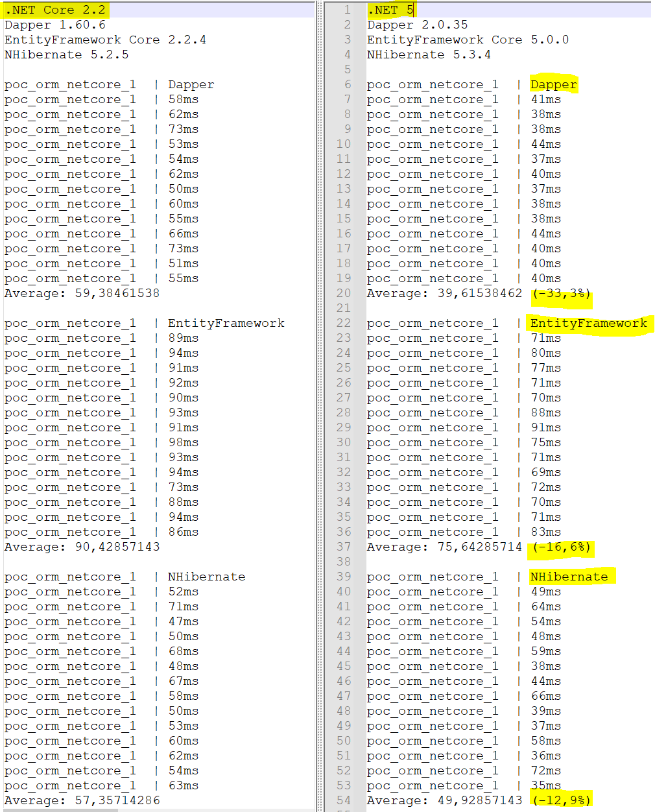The height and width of the screenshot is (812, 655).
Task: Click the "NHibernate 5.2.5" line
Action: tap(67, 54)
